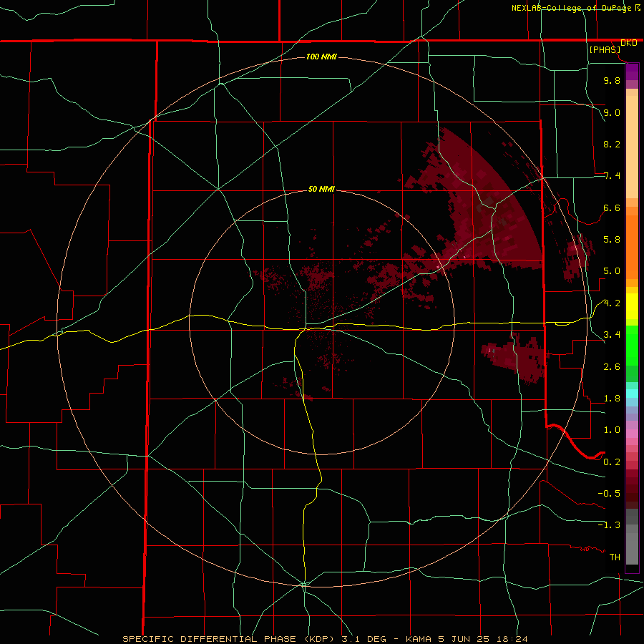Click the DKD label above the scale
This screenshot has height=644, width=644.
629,43
